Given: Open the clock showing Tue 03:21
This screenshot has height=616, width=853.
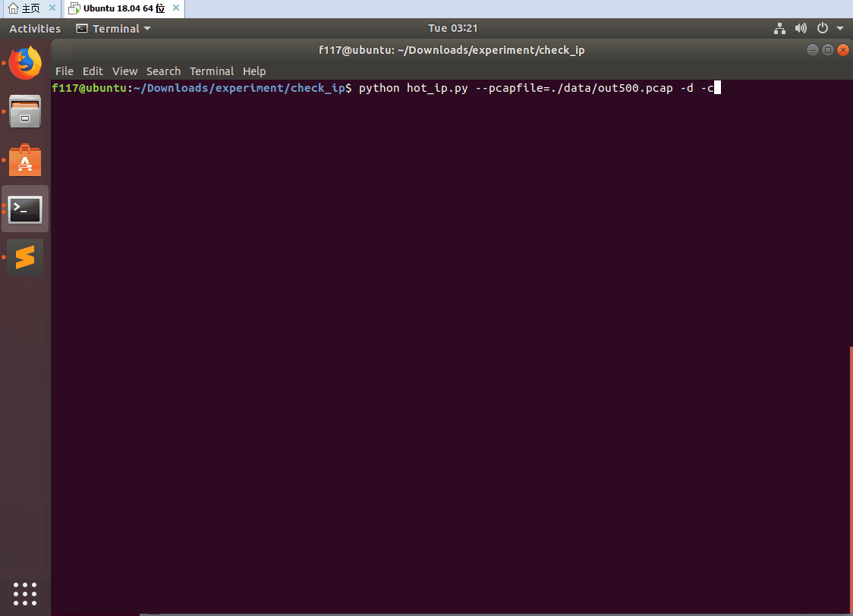Looking at the screenshot, I should (452, 28).
